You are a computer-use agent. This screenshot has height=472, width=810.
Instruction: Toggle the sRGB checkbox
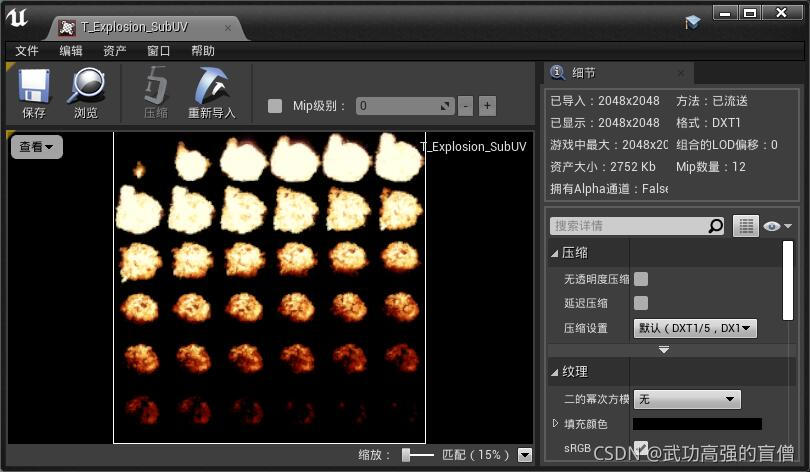pyautogui.click(x=641, y=448)
